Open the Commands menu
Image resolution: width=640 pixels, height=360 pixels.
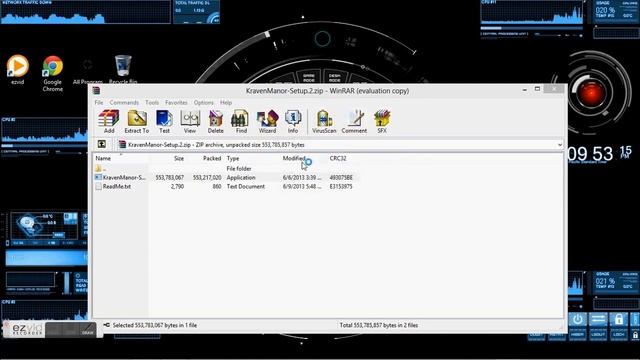(x=124, y=102)
